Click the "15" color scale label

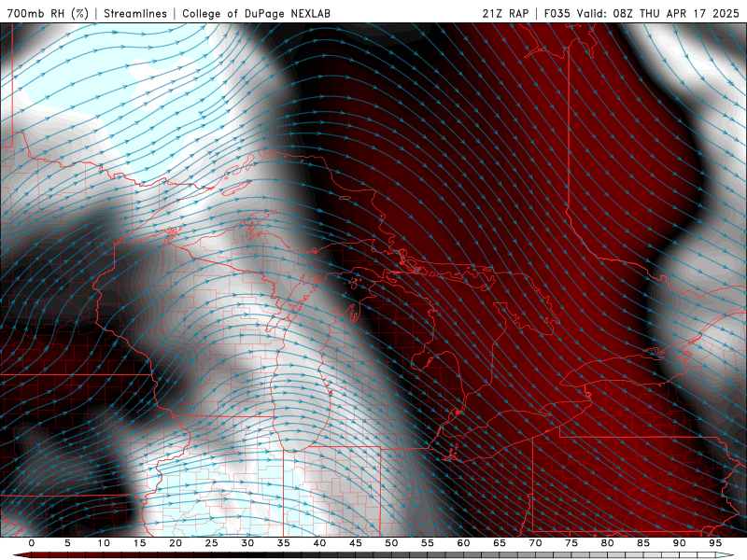point(139,543)
